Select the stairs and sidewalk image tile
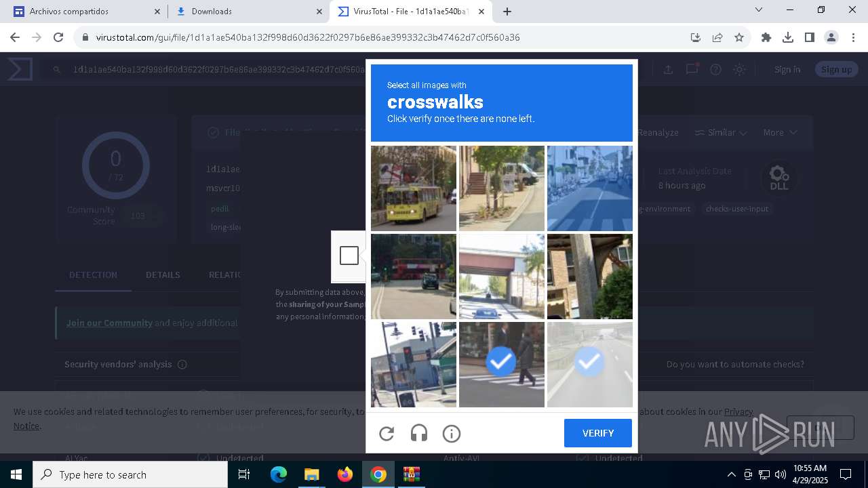The height and width of the screenshot is (488, 868). [x=502, y=188]
